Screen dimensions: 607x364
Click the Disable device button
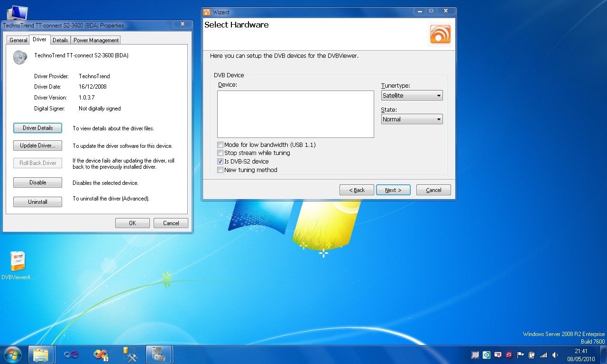tap(38, 182)
